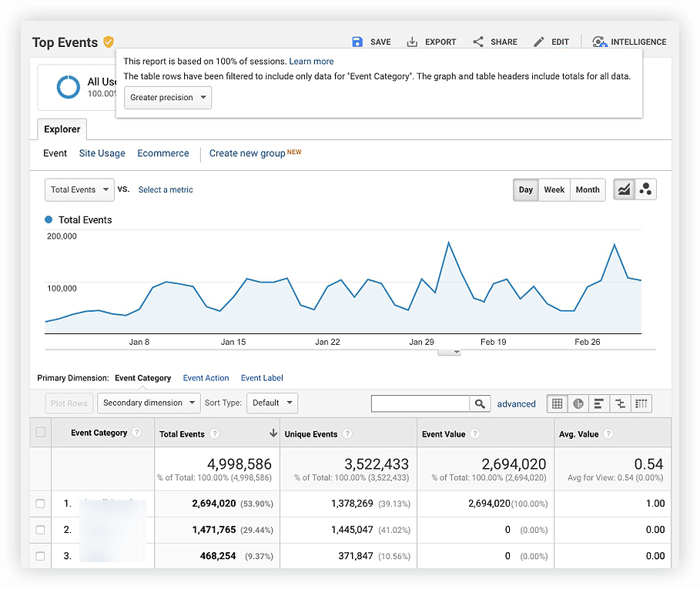Click the Export download icon
The height and width of the screenshot is (589, 700).
click(412, 42)
